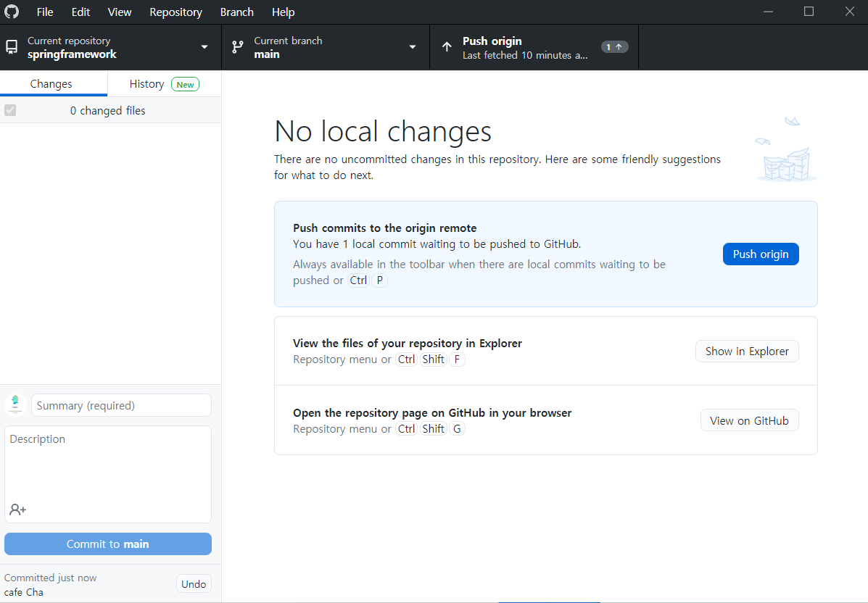Click the 'Last fetched 10 minutes' status text
This screenshot has height=603, width=868.
pyautogui.click(x=525, y=55)
